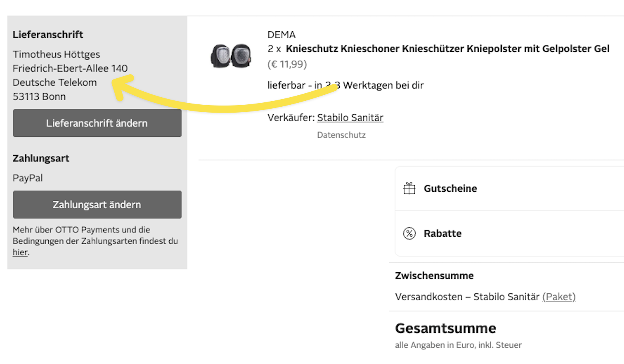Screen dimensions: 624x364
Task: Click the product price € 11,99
Action: click(x=287, y=64)
